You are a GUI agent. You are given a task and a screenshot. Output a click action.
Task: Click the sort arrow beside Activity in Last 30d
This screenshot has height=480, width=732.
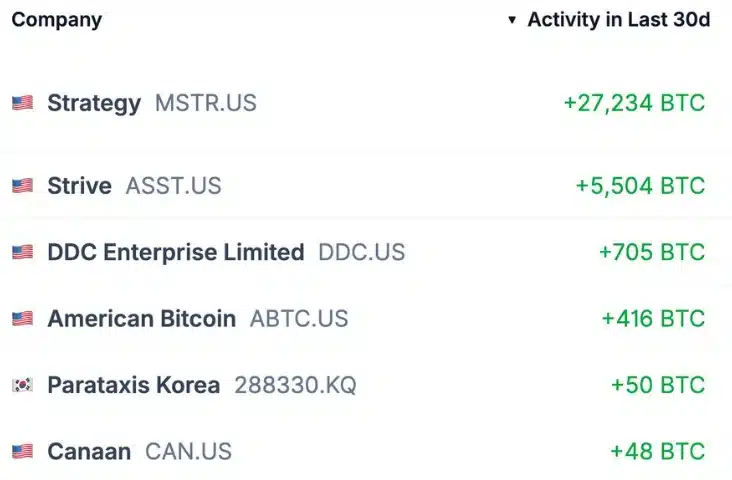click(513, 20)
